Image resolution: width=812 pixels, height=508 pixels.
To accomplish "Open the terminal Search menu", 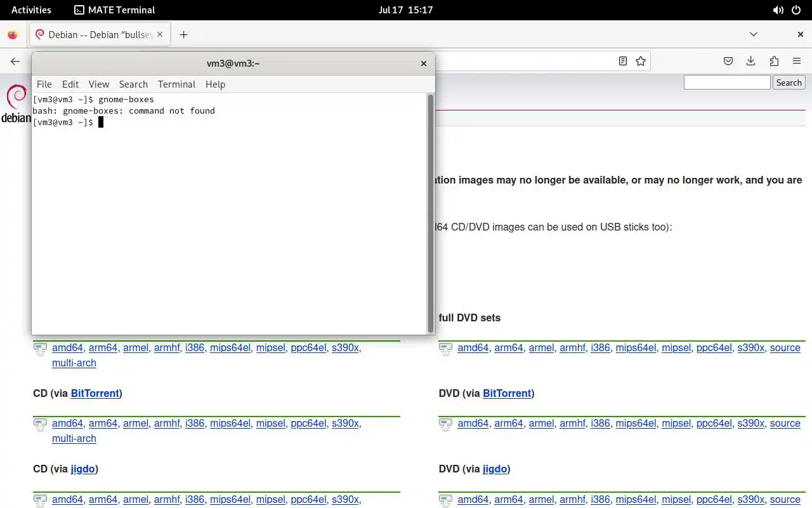I will (x=133, y=84).
